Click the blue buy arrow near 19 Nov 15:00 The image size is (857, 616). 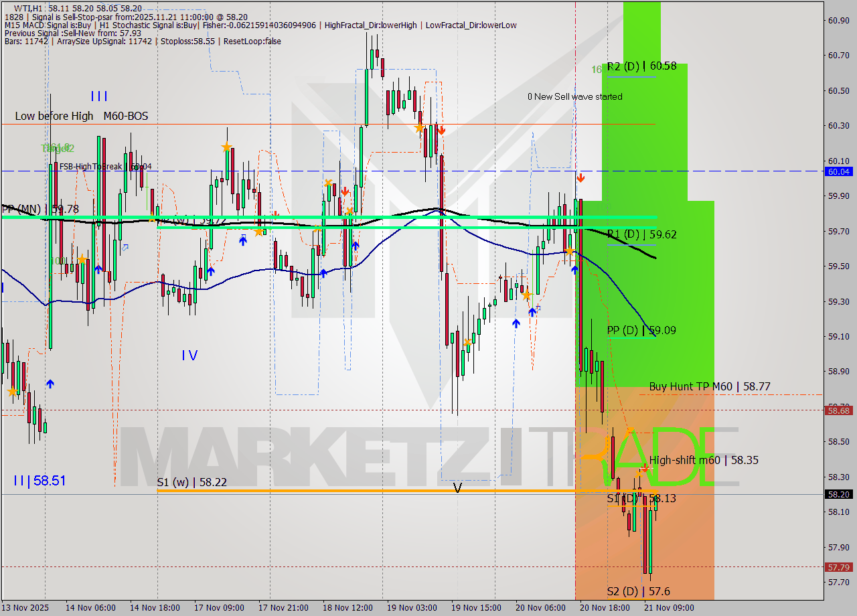(516, 324)
